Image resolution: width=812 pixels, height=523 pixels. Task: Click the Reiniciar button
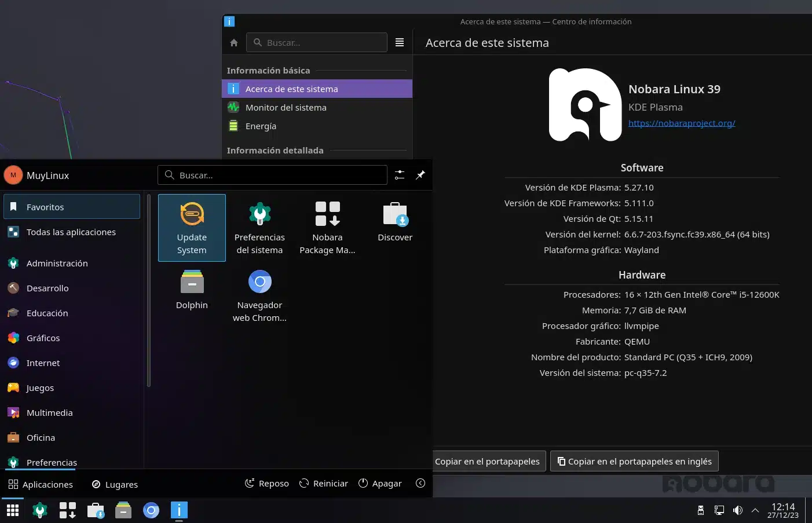pyautogui.click(x=324, y=483)
